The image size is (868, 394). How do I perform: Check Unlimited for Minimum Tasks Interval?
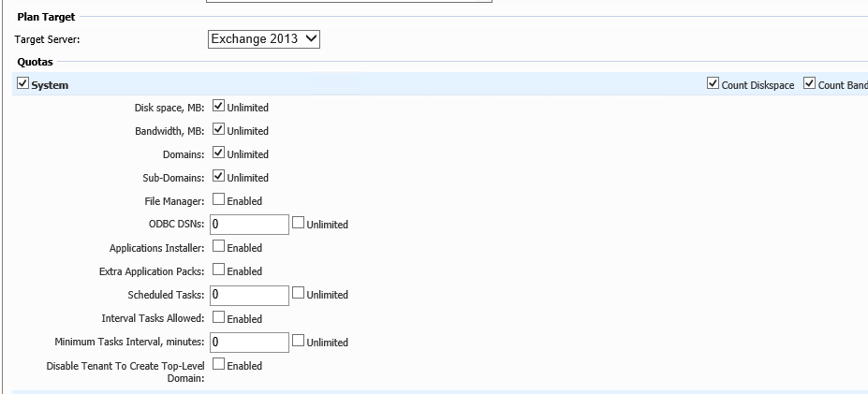[299, 341]
